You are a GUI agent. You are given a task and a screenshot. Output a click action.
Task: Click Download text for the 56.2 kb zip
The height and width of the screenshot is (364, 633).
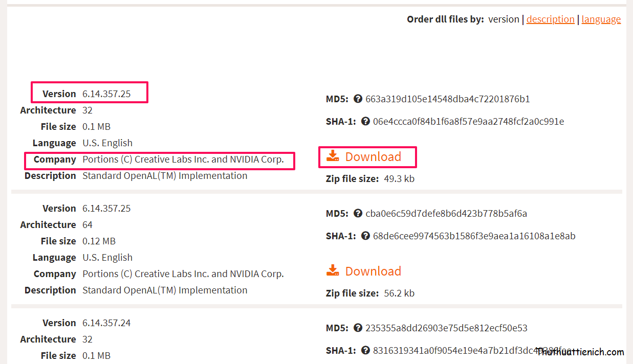pos(373,271)
